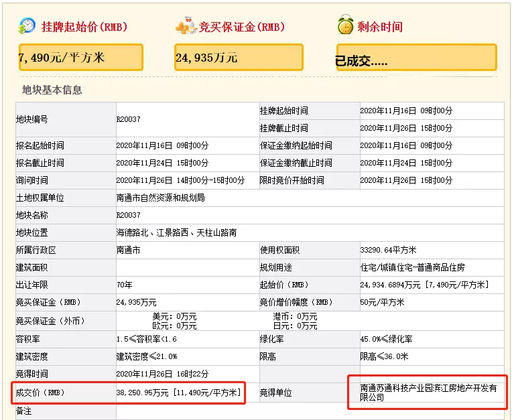512x420 pixels.
Task: Click the 美元: 0万元 entry
Action: click(174, 317)
